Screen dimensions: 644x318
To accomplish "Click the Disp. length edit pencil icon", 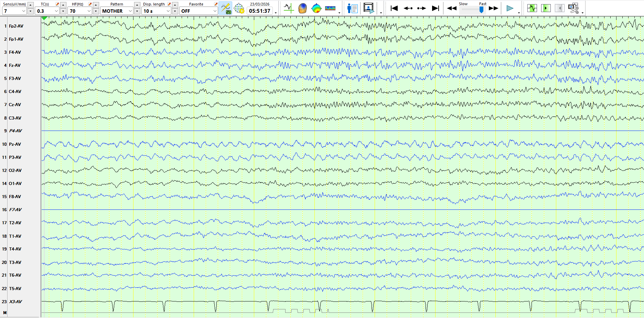I will 169,4.
